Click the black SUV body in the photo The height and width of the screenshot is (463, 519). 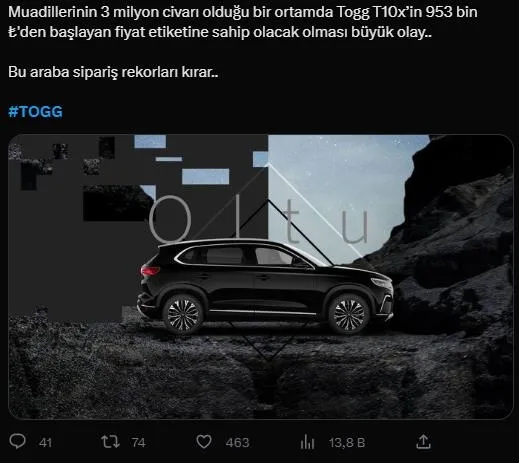click(x=265, y=287)
